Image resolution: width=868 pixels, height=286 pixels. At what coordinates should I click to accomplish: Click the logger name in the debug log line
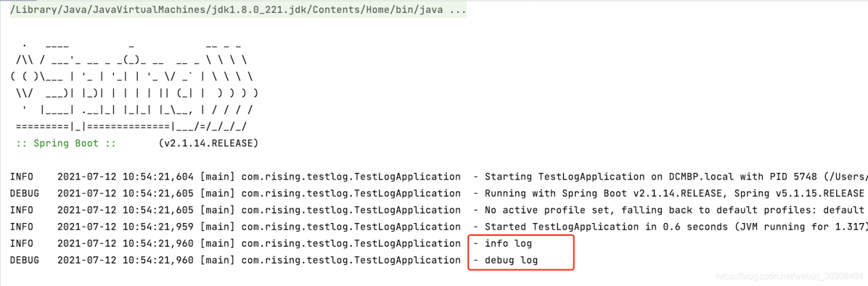351,260
